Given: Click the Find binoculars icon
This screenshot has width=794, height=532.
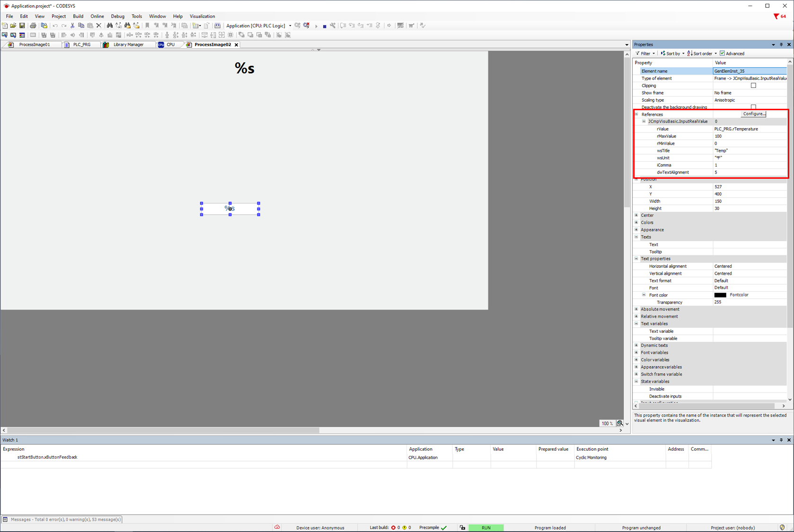Looking at the screenshot, I should [110, 26].
